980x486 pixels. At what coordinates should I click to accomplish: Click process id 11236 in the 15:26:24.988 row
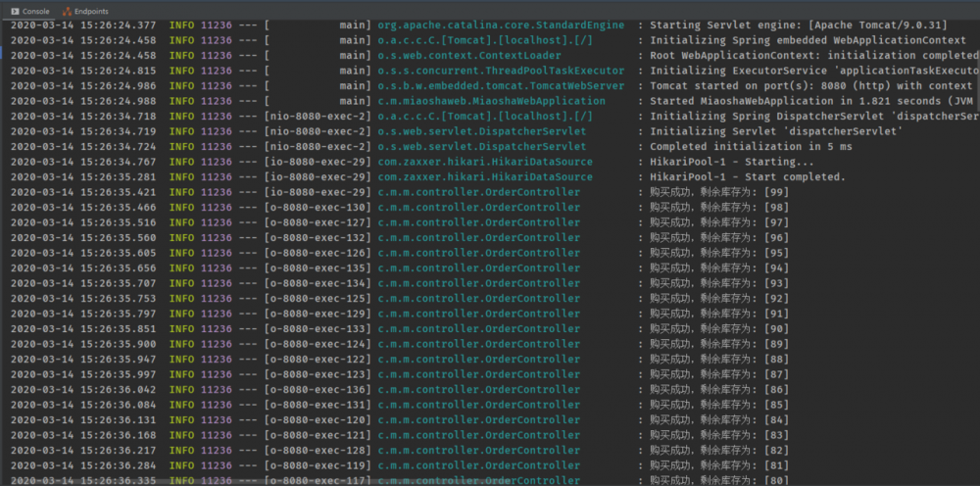point(217,101)
